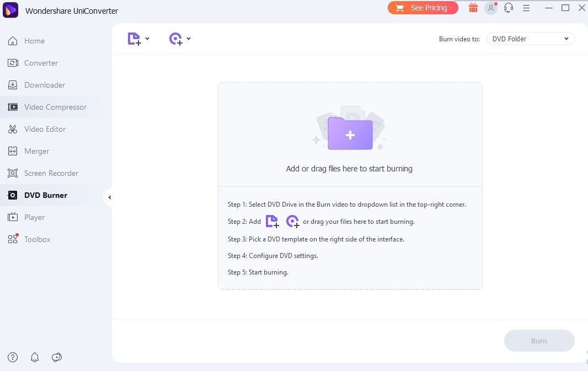Switch to the Merger section
The height and width of the screenshot is (371, 588).
tap(37, 152)
